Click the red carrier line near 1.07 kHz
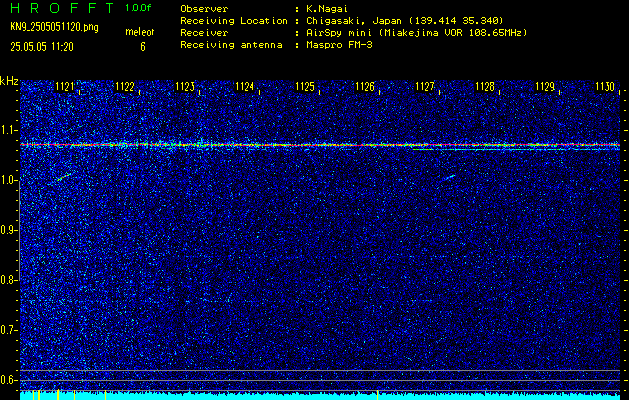629x400 pixels. click(320, 144)
